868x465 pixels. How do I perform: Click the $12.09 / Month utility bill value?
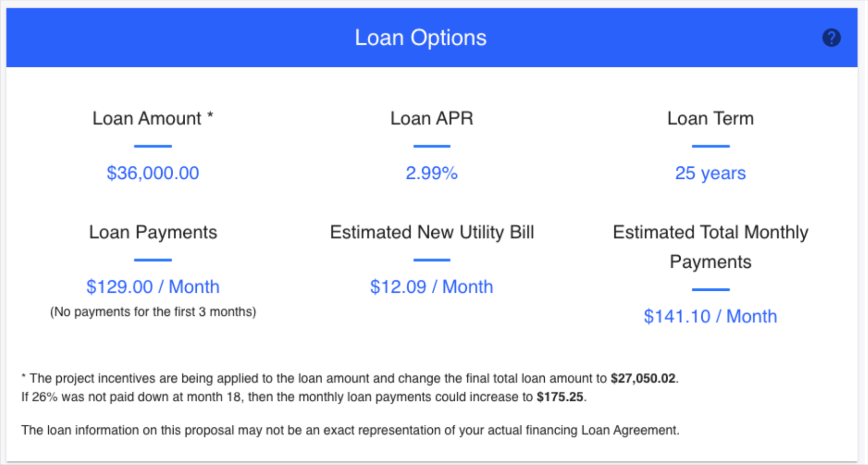(432, 286)
